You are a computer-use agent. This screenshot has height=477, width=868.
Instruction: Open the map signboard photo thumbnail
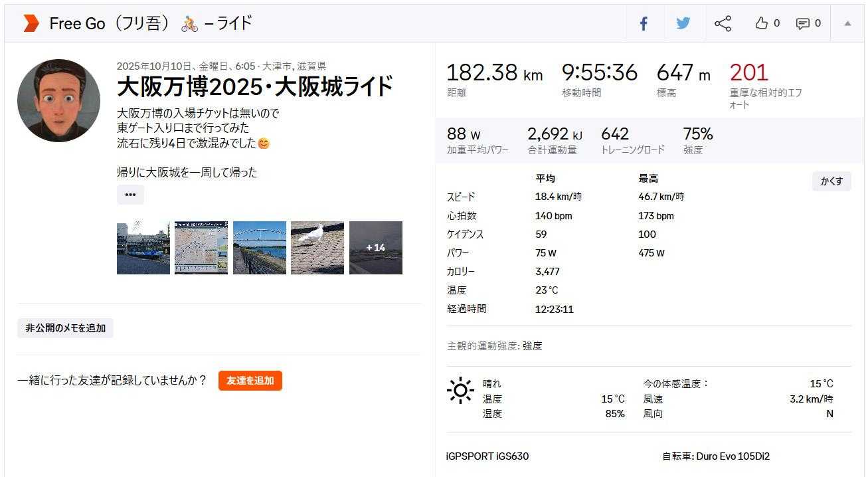(201, 248)
